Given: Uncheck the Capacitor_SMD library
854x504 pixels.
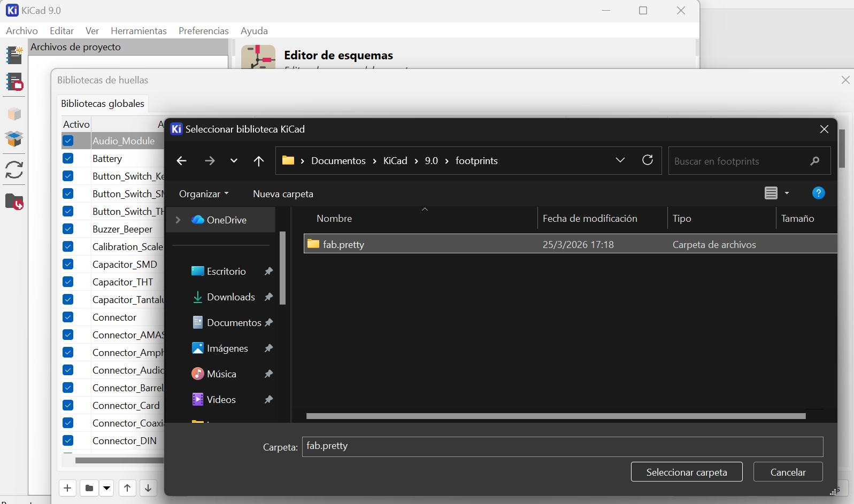Looking at the screenshot, I should pos(68,265).
